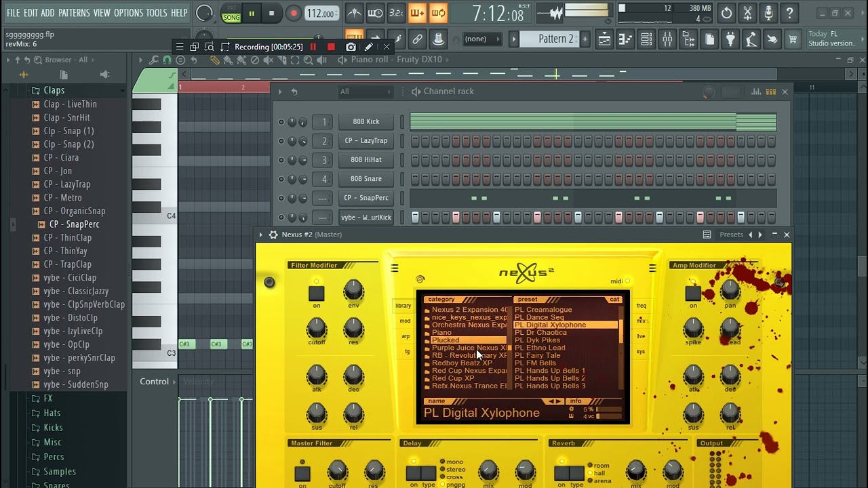Open the TOOLS menu
868x488 pixels.
[157, 13]
